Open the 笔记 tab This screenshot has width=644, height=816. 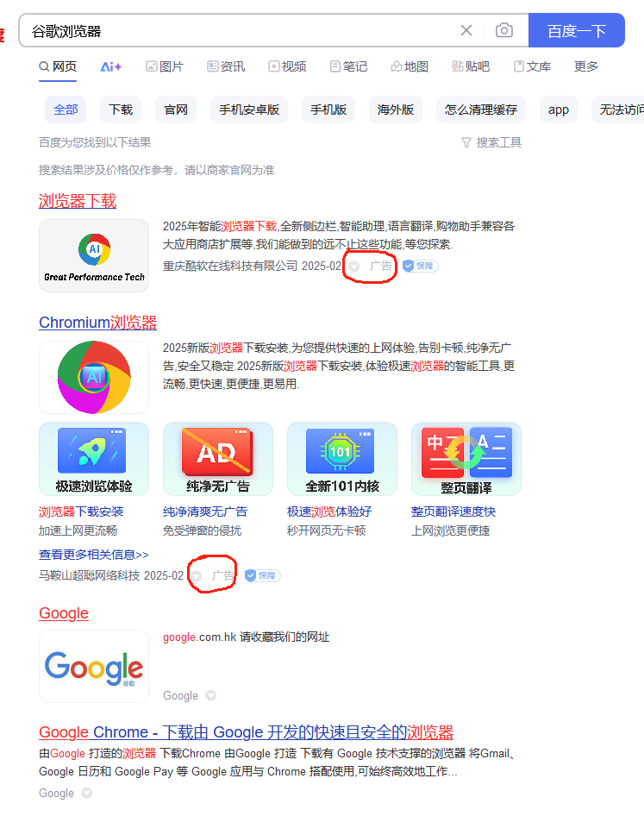tap(348, 66)
